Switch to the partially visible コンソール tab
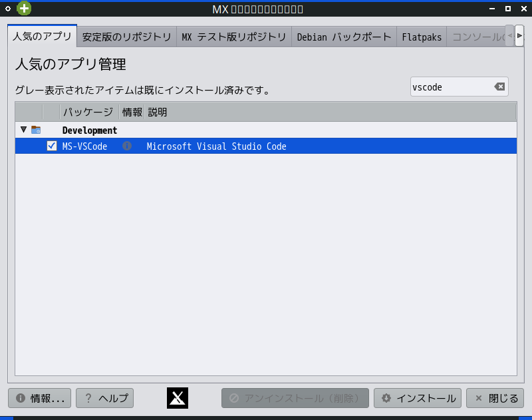The width and height of the screenshot is (532, 420). (x=476, y=37)
